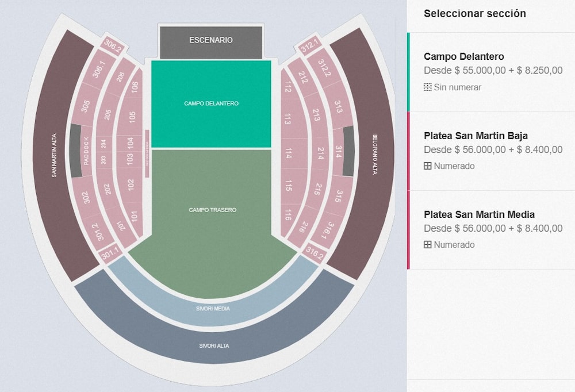Viewport: 575px width, 392px height.
Task: Select seating block 302
Action: 86,198
